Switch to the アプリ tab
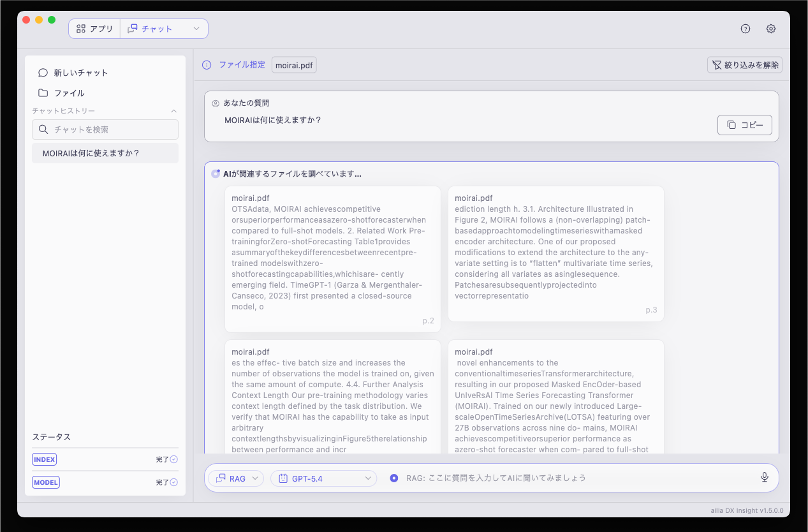The image size is (808, 532). coord(94,29)
